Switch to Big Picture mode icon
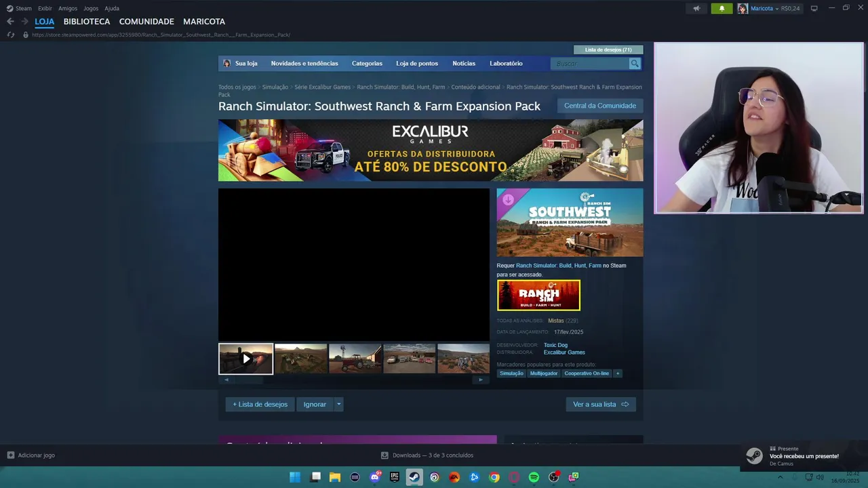The image size is (868, 488). point(814,8)
